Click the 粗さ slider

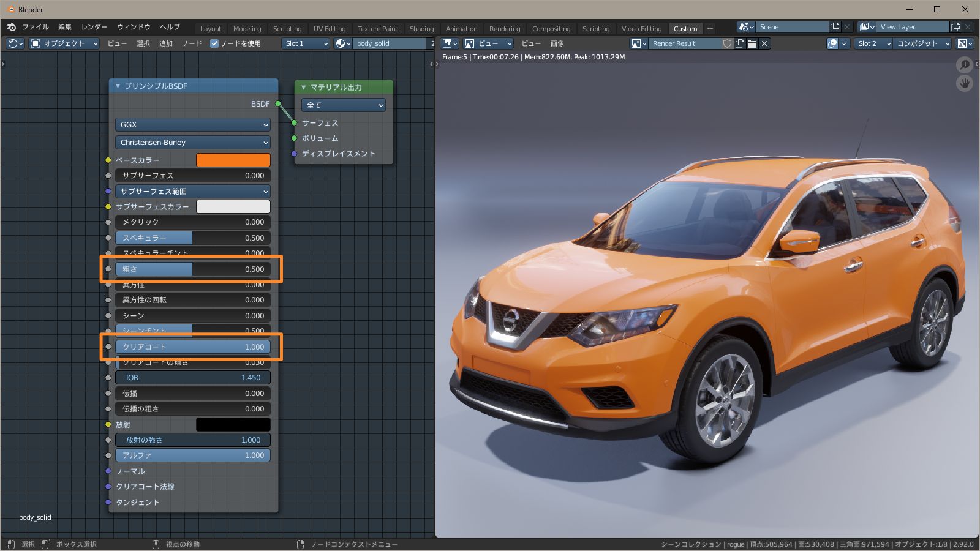(x=193, y=269)
